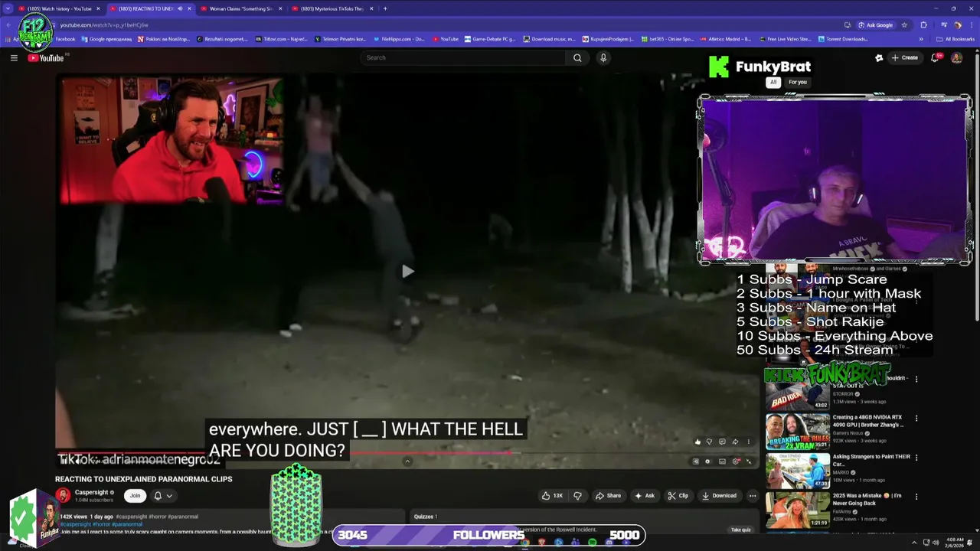Open the Torrent Downloads bookmark
Viewport: 980px width, 551px height.
(843, 39)
